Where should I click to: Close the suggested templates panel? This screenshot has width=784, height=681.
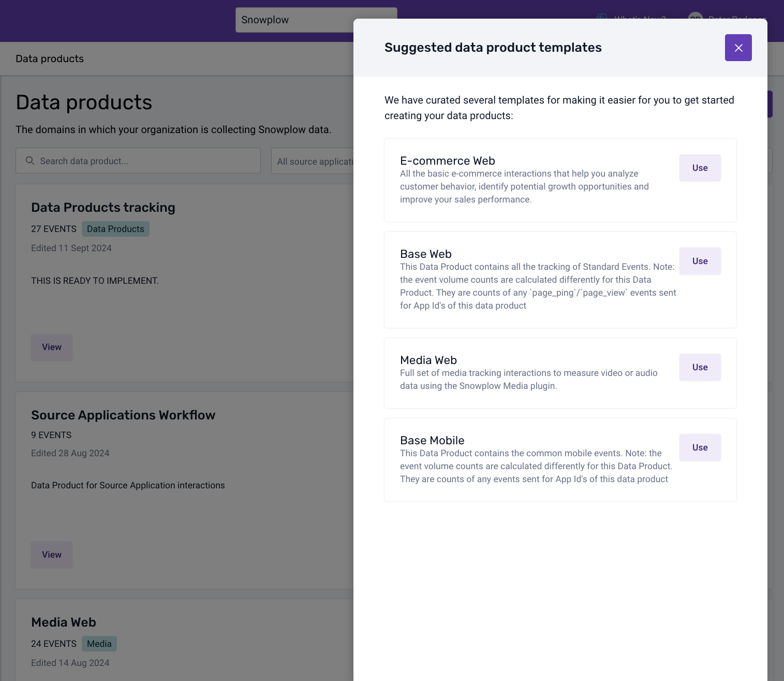[x=738, y=48]
